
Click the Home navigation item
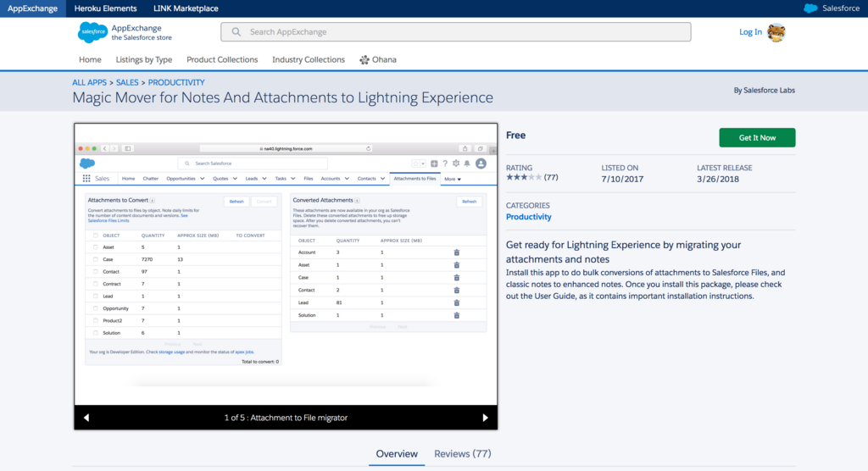point(90,60)
